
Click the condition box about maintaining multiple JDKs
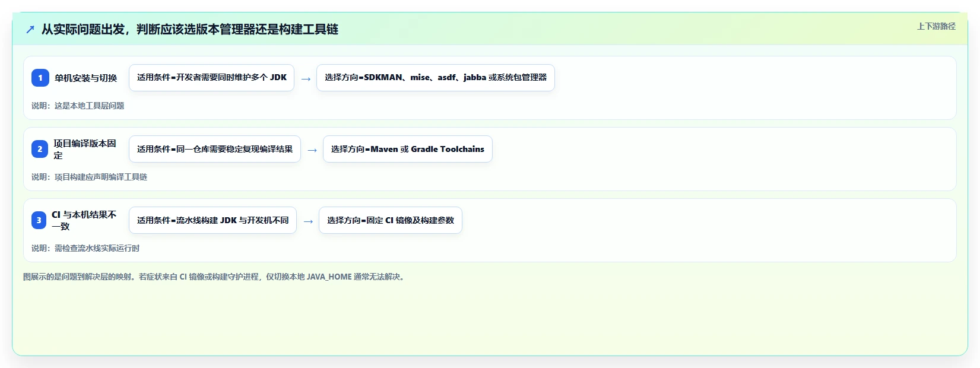(x=212, y=78)
